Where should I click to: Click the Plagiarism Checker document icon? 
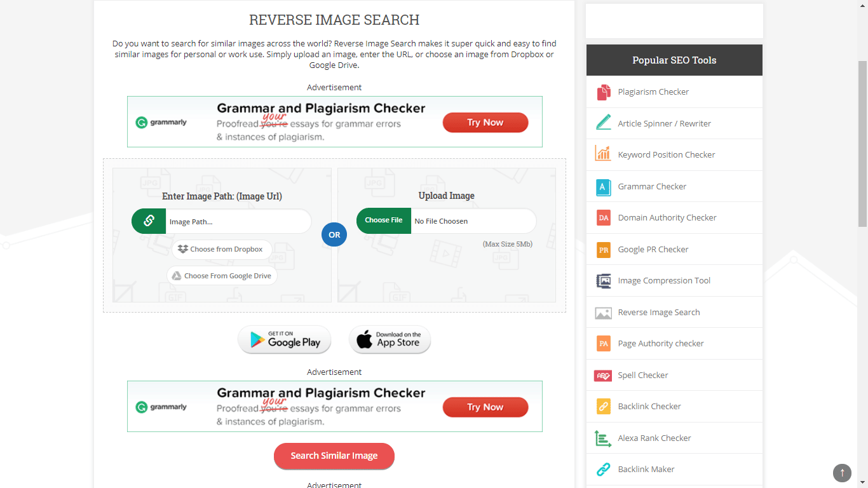click(x=603, y=92)
